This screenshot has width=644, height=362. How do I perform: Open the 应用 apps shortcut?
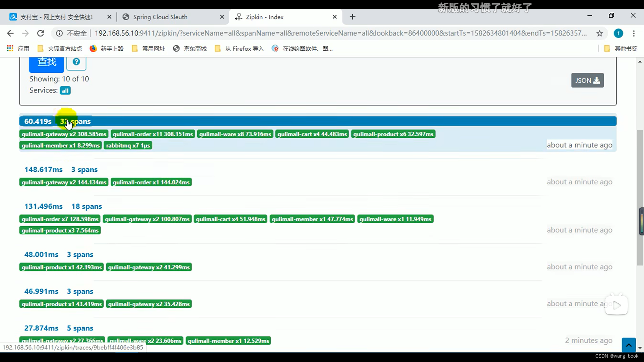(x=18, y=49)
